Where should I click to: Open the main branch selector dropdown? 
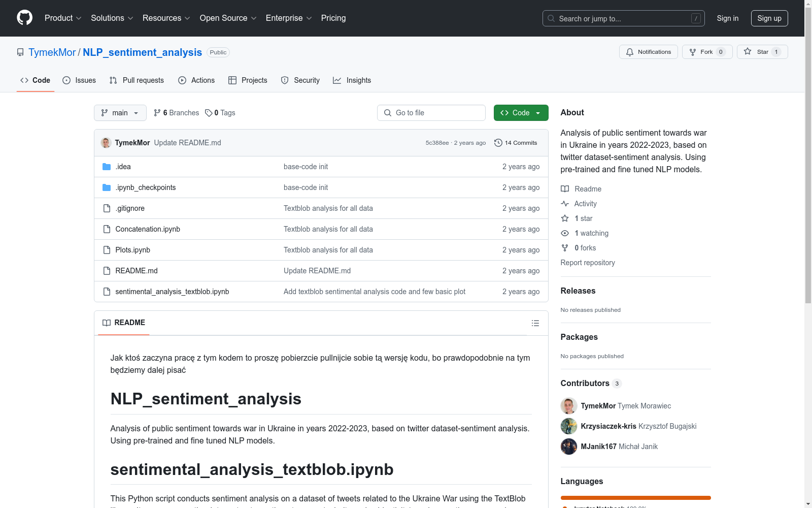coord(120,113)
